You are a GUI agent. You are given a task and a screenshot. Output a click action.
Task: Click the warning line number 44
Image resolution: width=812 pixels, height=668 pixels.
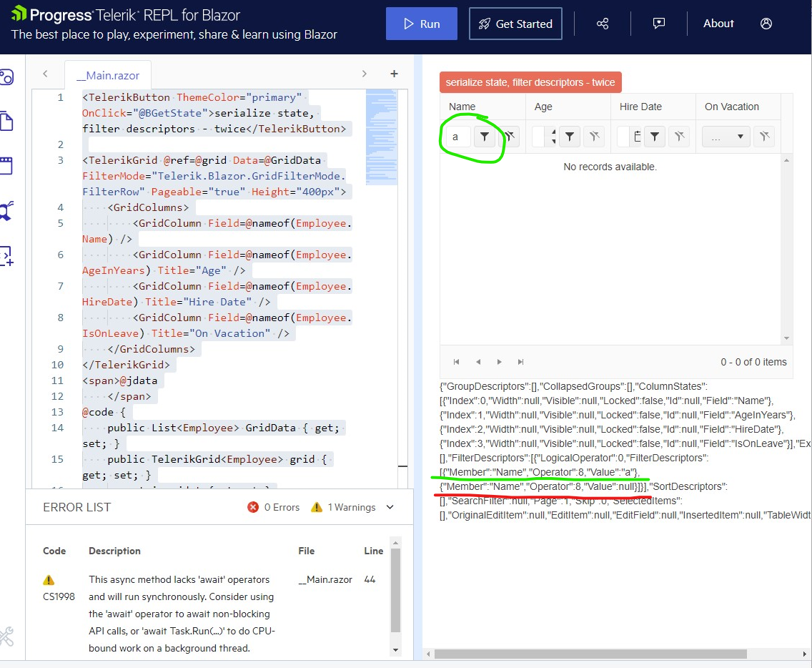click(370, 579)
